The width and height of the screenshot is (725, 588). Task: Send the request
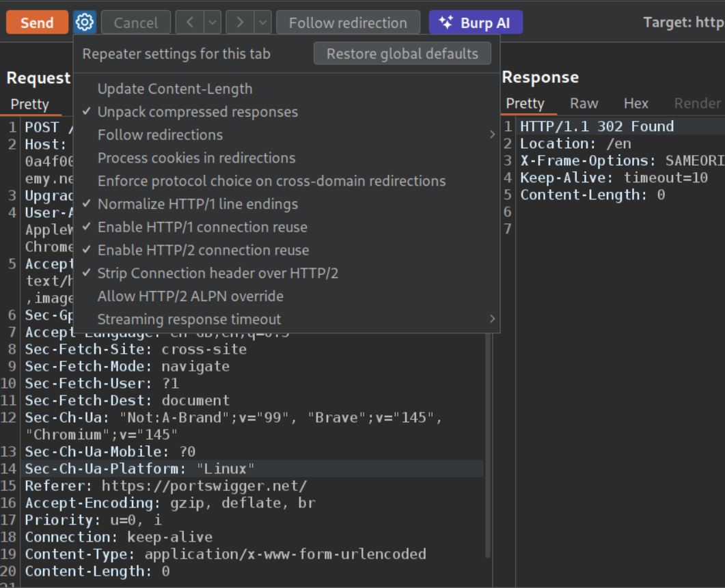(37, 23)
